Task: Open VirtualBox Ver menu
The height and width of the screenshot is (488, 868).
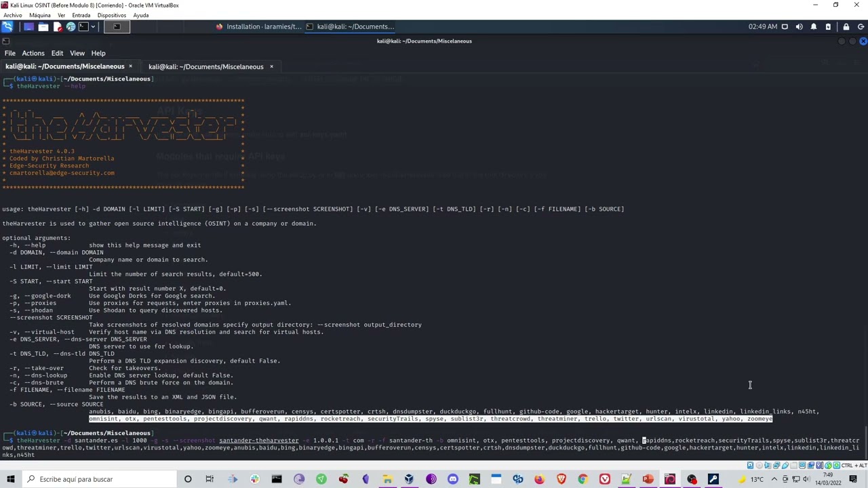Action: click(x=62, y=15)
